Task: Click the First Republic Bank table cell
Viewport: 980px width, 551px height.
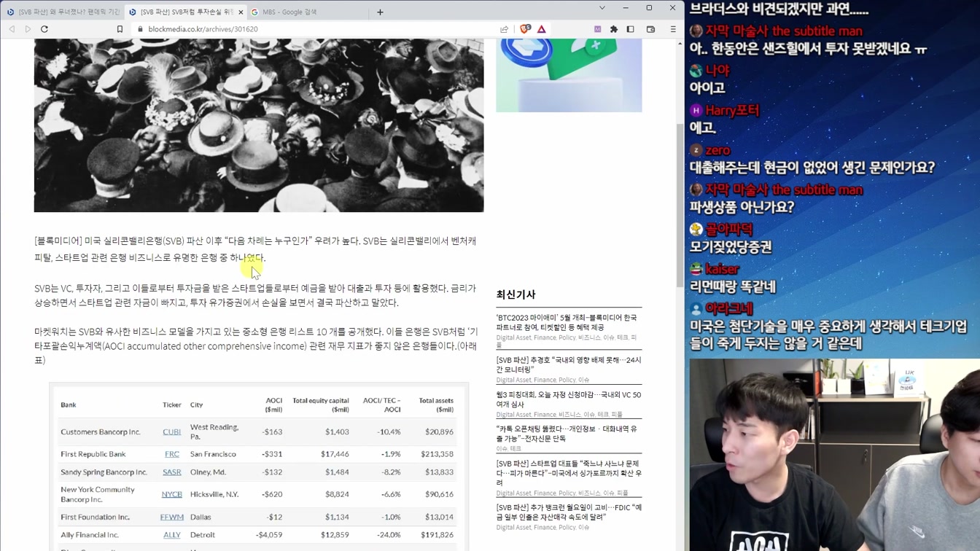Action: (x=93, y=454)
